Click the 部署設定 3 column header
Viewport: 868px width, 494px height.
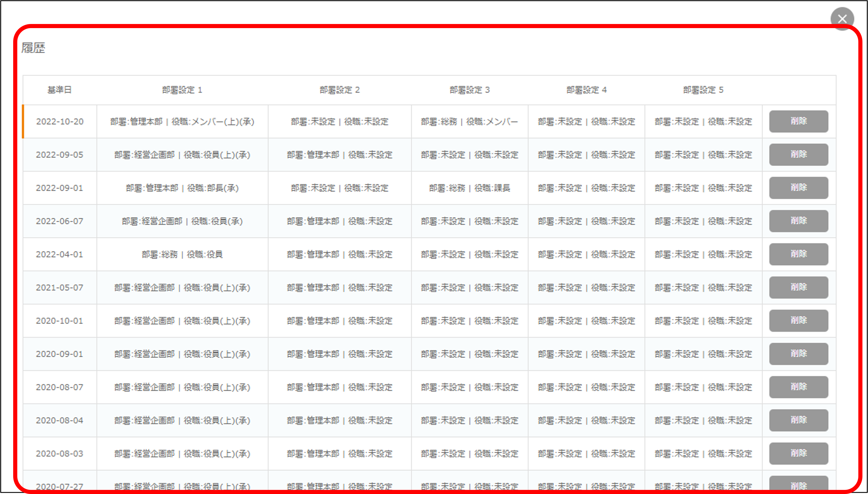coord(469,90)
